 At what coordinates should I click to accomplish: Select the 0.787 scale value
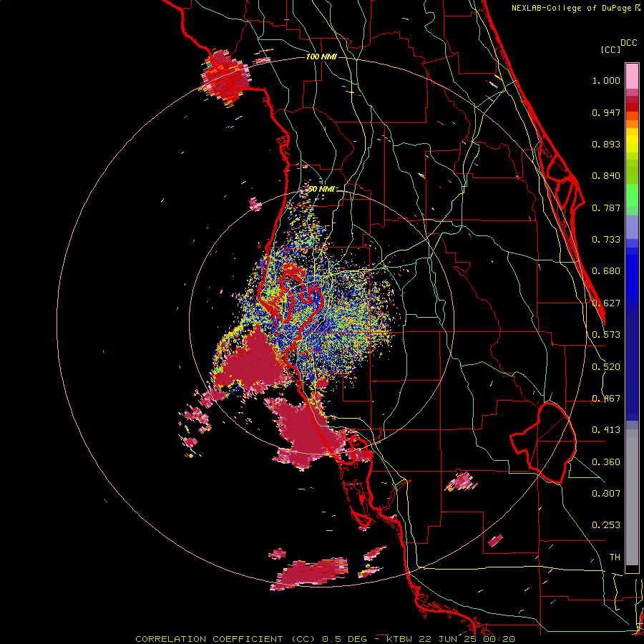606,208
